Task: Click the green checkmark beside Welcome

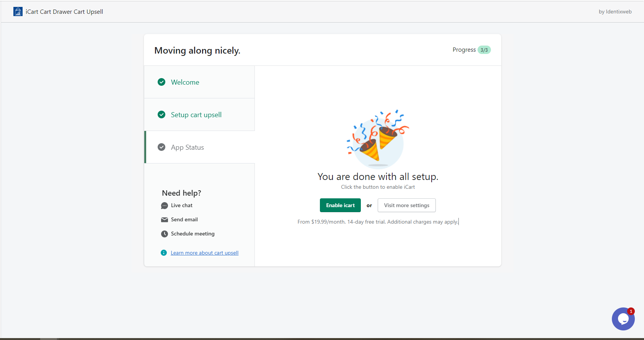Action: [x=161, y=82]
